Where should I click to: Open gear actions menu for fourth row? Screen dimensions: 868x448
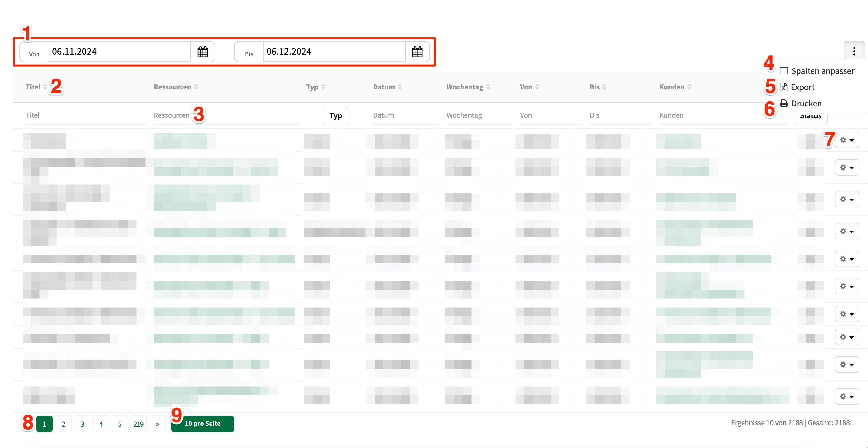(x=847, y=232)
